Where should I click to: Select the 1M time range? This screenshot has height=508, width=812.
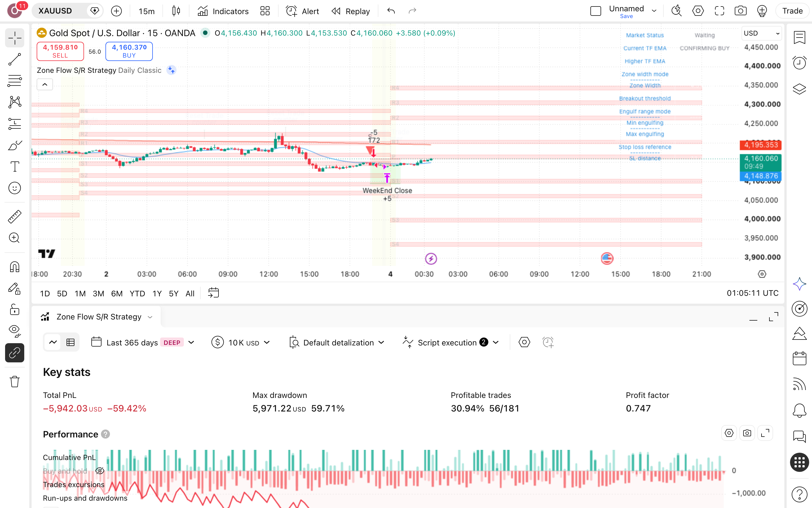[x=80, y=294]
